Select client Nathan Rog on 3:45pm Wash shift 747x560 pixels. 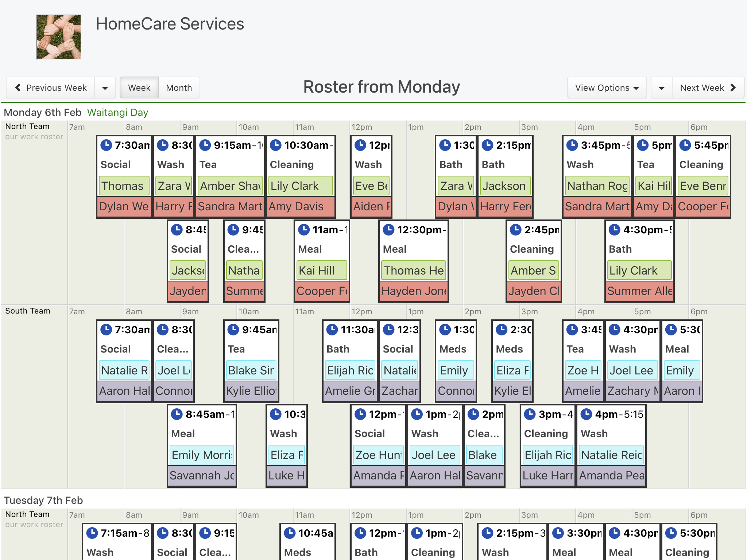[x=597, y=186]
